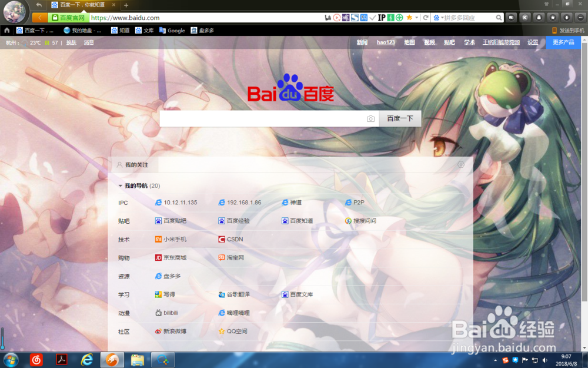The height and width of the screenshot is (368, 588).
Task: Close the 百度一下 tab
Action: (x=113, y=5)
